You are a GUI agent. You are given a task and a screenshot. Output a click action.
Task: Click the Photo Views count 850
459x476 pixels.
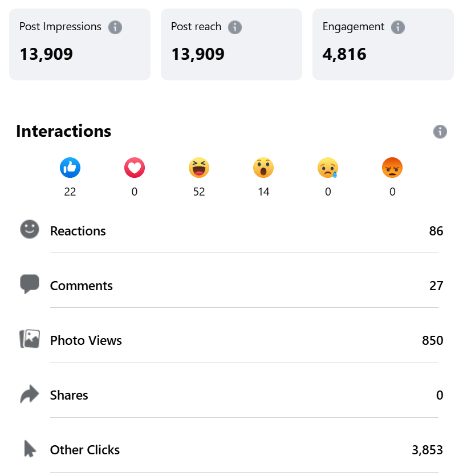coord(432,340)
